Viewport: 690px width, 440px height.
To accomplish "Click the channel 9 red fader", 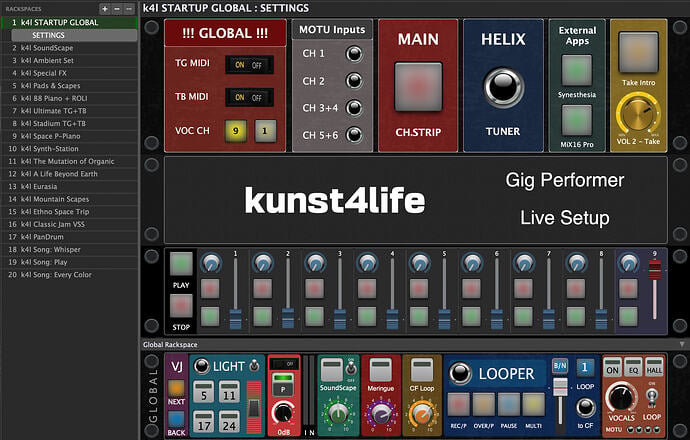I will point(655,269).
